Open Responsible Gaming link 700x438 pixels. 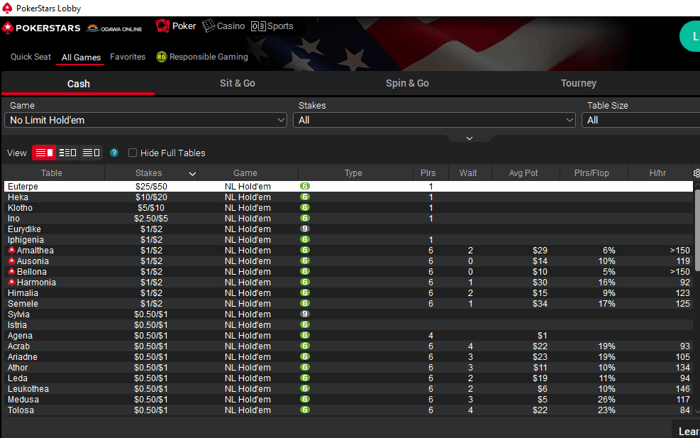(x=208, y=57)
